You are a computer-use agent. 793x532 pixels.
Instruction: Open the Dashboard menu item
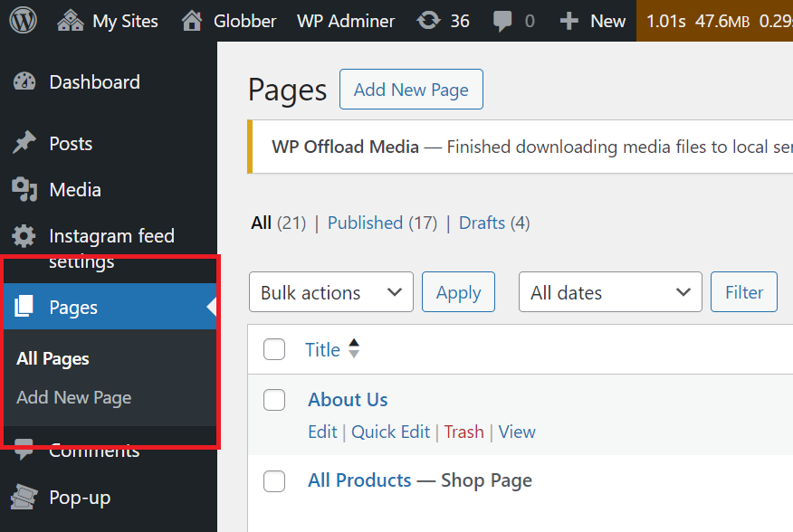click(94, 82)
